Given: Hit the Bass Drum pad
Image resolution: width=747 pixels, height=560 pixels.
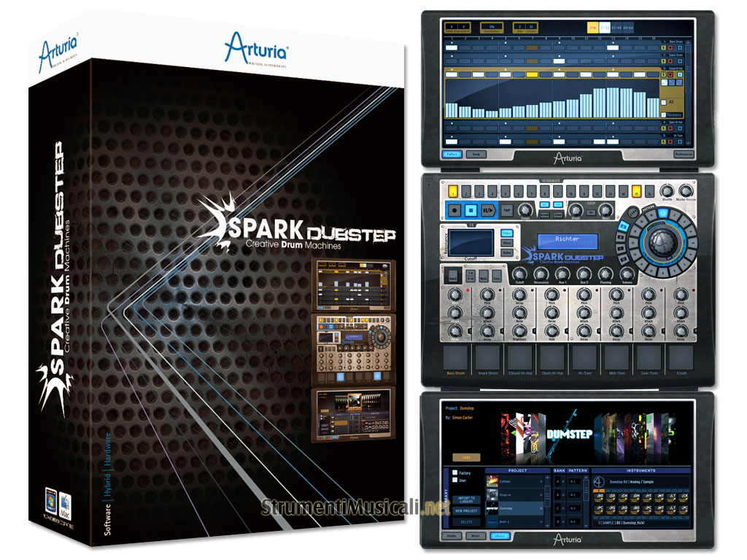Looking at the screenshot, I should click(454, 357).
